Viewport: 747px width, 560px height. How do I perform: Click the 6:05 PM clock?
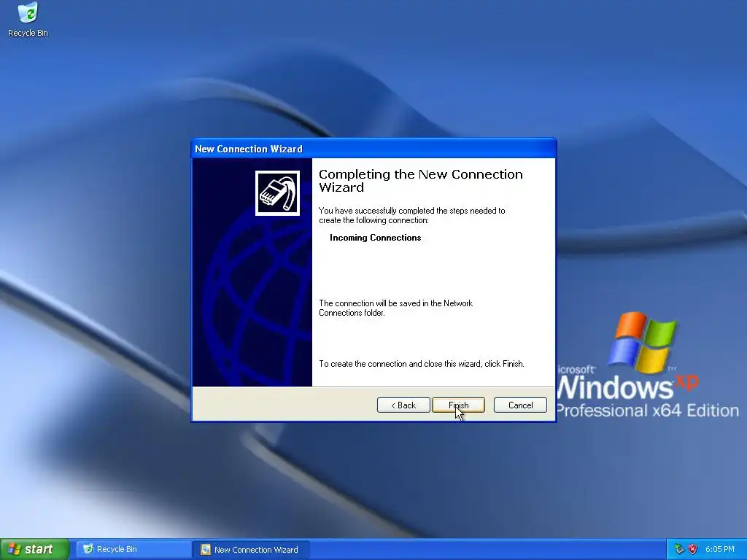coord(719,549)
